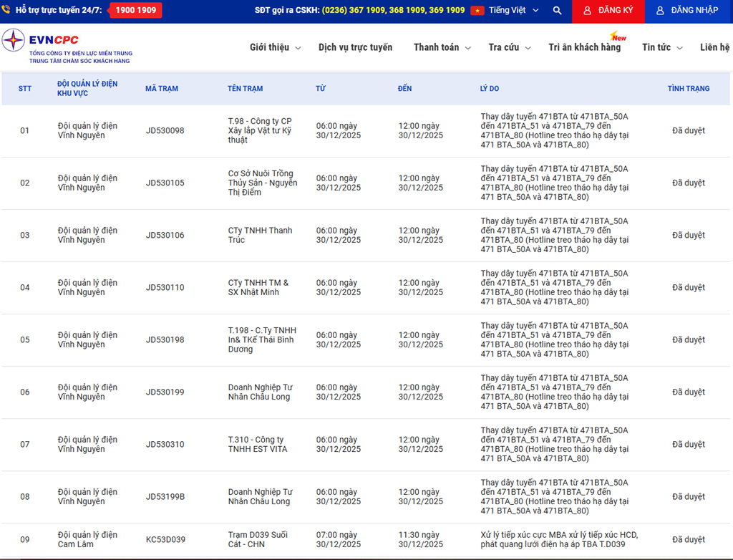The image size is (733, 560).
Task: Select station code JD530098 in row 01
Action: 165,131
